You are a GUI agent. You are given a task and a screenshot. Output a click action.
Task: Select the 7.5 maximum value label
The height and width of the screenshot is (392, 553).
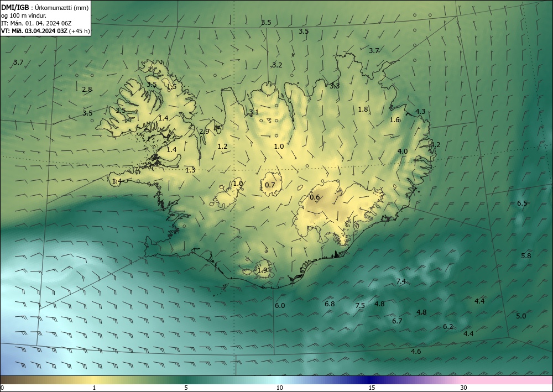tap(360, 306)
